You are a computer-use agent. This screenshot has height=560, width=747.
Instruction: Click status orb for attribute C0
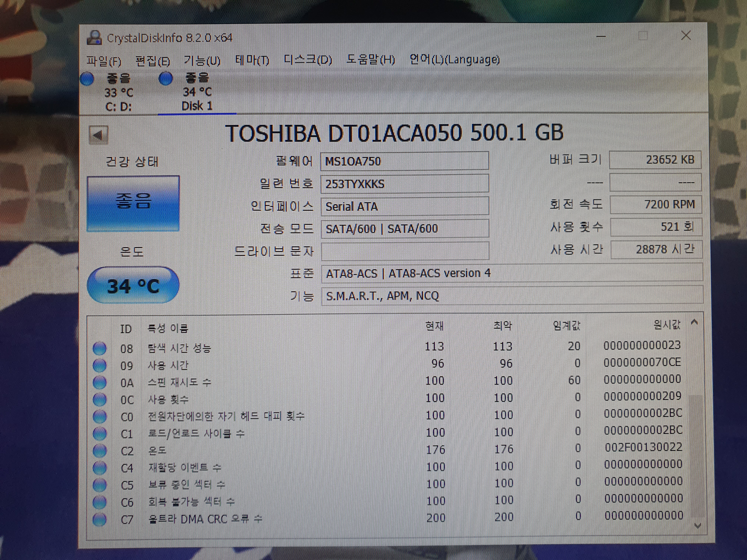(x=100, y=417)
